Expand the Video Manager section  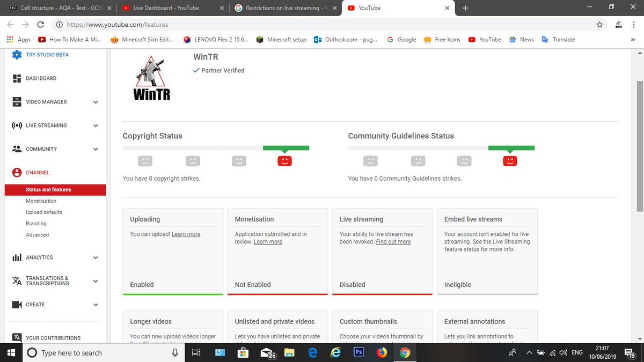(x=96, y=102)
